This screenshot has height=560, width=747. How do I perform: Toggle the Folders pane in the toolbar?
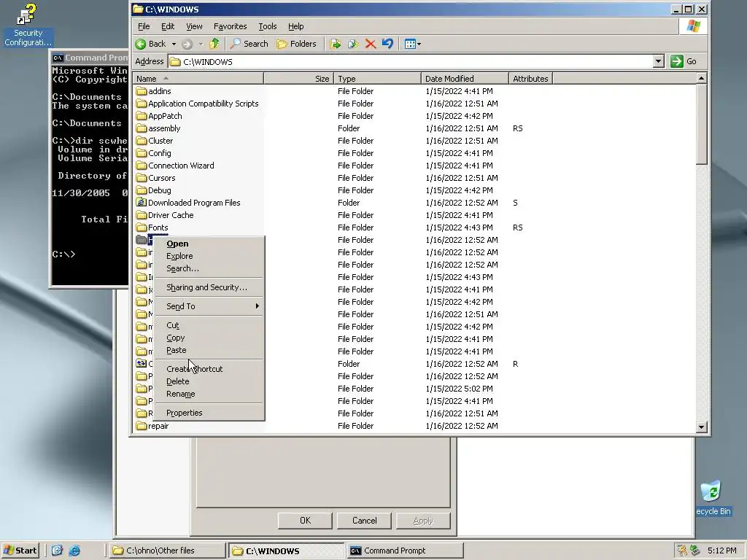coord(297,44)
